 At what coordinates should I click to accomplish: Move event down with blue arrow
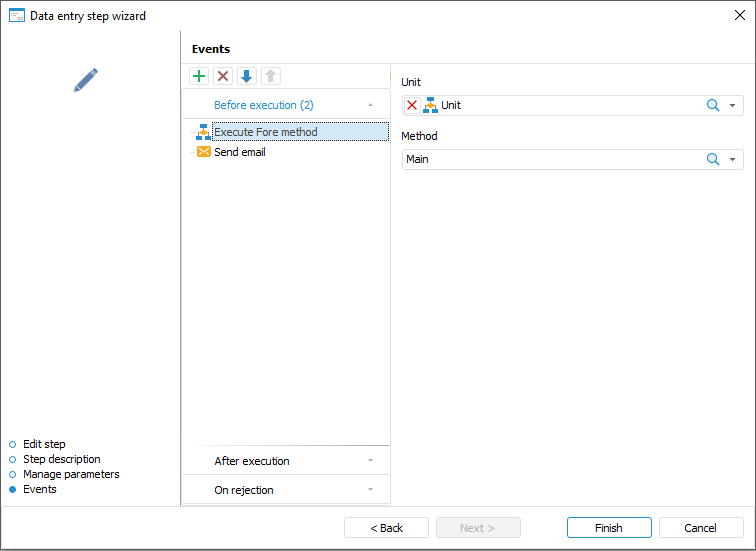(247, 76)
